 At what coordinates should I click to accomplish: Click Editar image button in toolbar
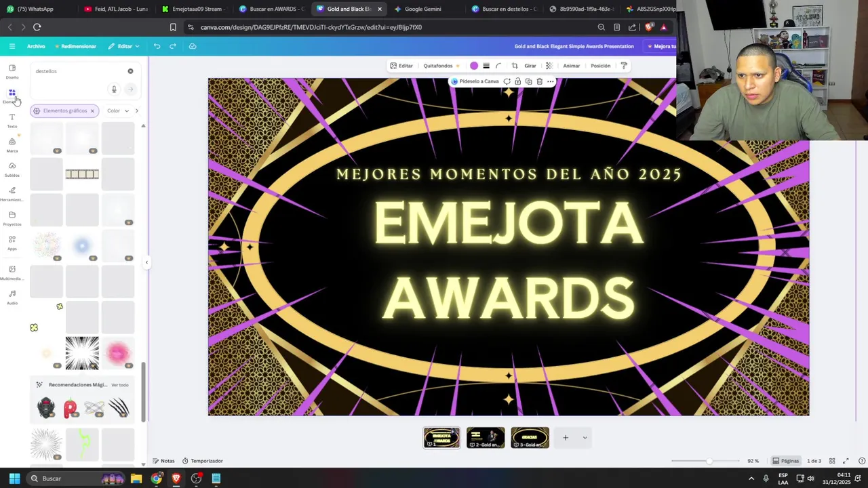pyautogui.click(x=401, y=66)
